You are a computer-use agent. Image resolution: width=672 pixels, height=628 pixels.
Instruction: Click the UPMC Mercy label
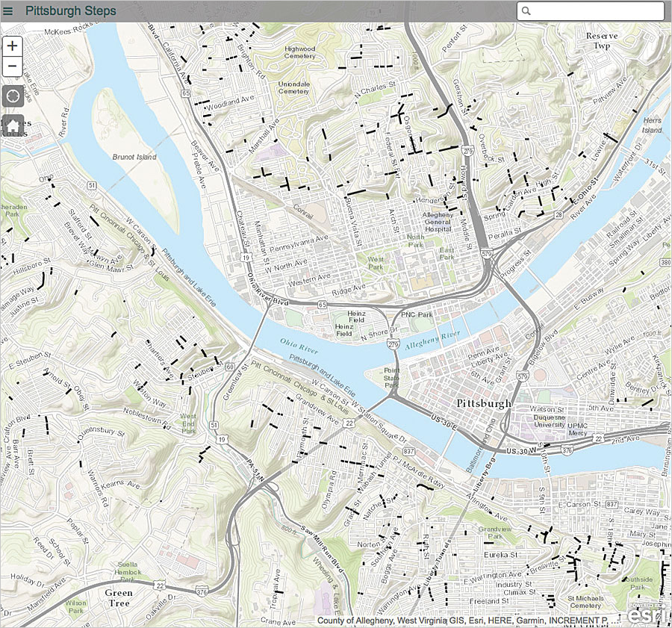[578, 429]
